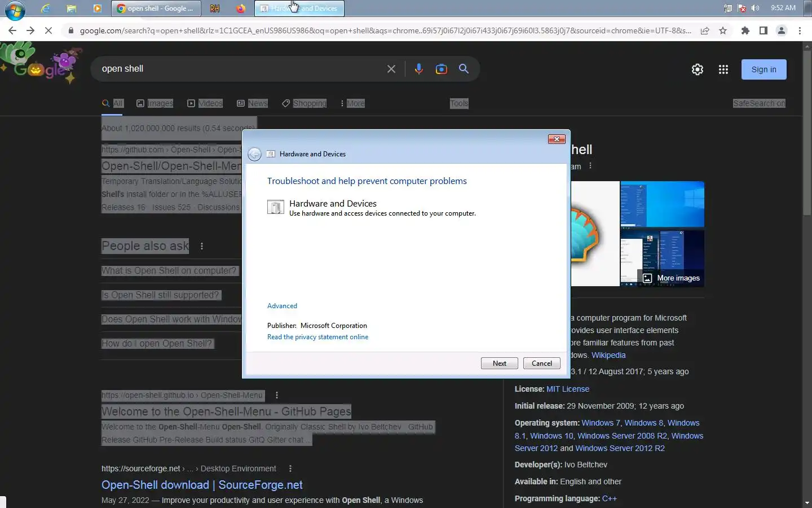View More images in knowledge panel
Screen dimensions: 812x508
[x=672, y=278]
